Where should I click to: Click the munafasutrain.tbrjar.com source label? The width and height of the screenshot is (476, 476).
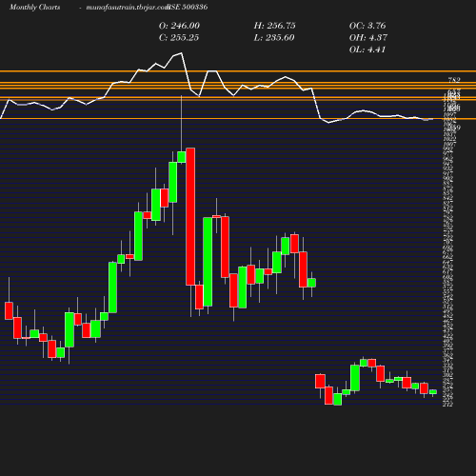tap(128, 7)
